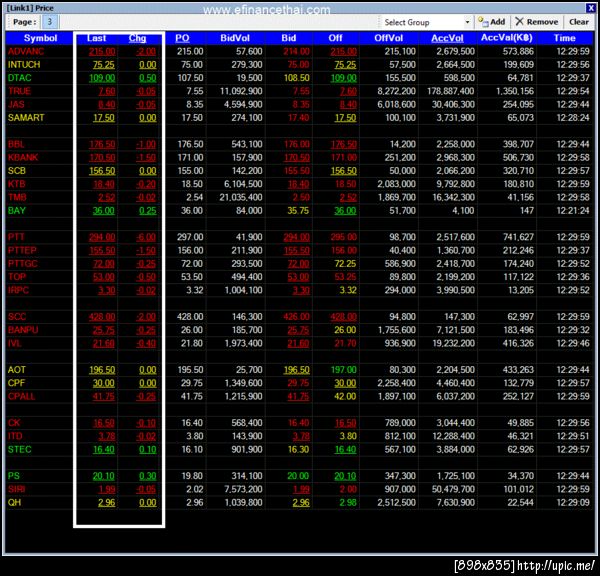Image resolution: width=600 pixels, height=576 pixels.
Task: Select the CK symbol
Action: click(x=14, y=423)
